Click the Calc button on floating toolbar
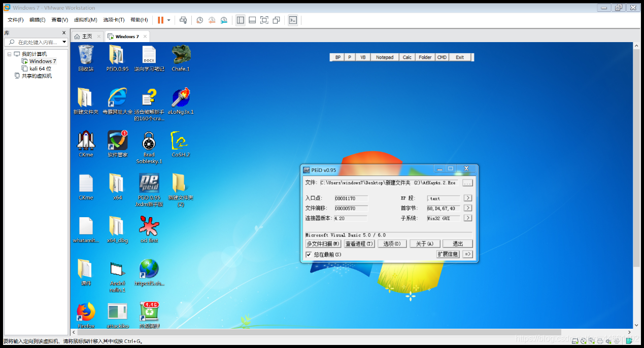This screenshot has width=644, height=348. coord(407,57)
